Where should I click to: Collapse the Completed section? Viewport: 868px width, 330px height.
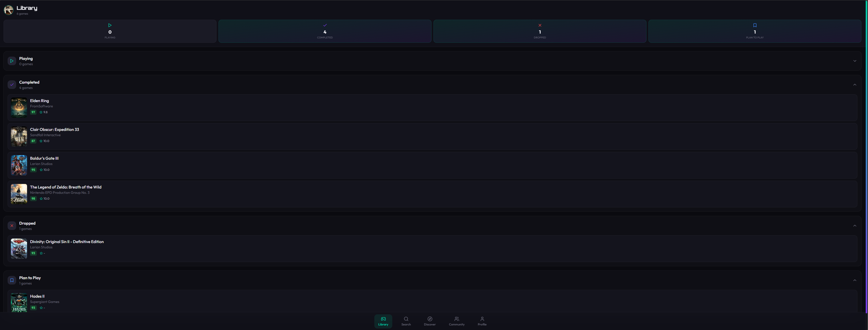855,84
